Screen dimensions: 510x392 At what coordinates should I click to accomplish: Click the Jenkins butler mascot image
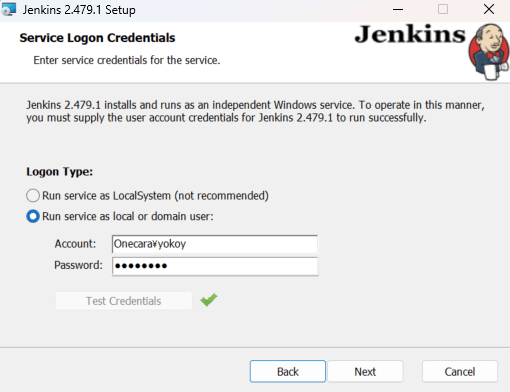tap(489, 52)
